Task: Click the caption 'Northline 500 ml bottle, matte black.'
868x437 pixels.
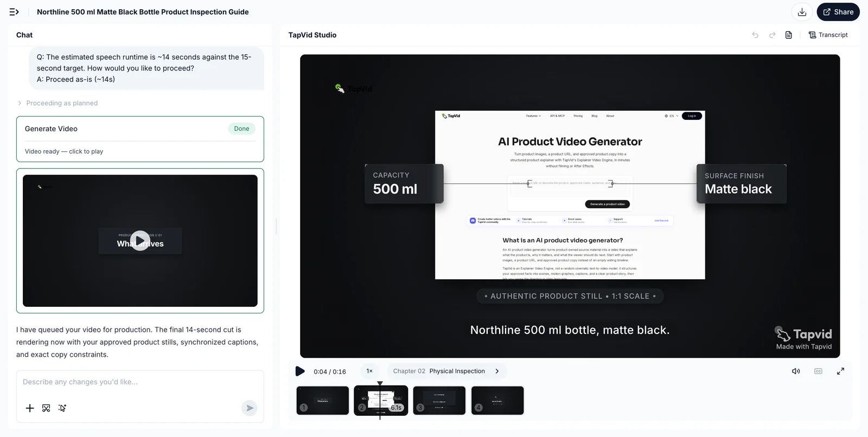Action: pos(570,330)
